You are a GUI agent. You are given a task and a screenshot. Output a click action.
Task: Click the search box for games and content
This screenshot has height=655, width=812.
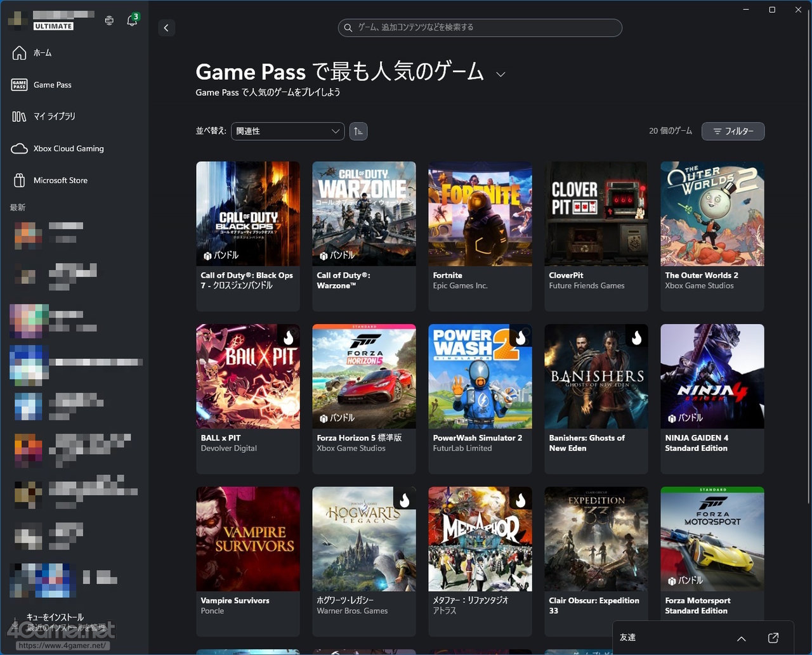[480, 28]
